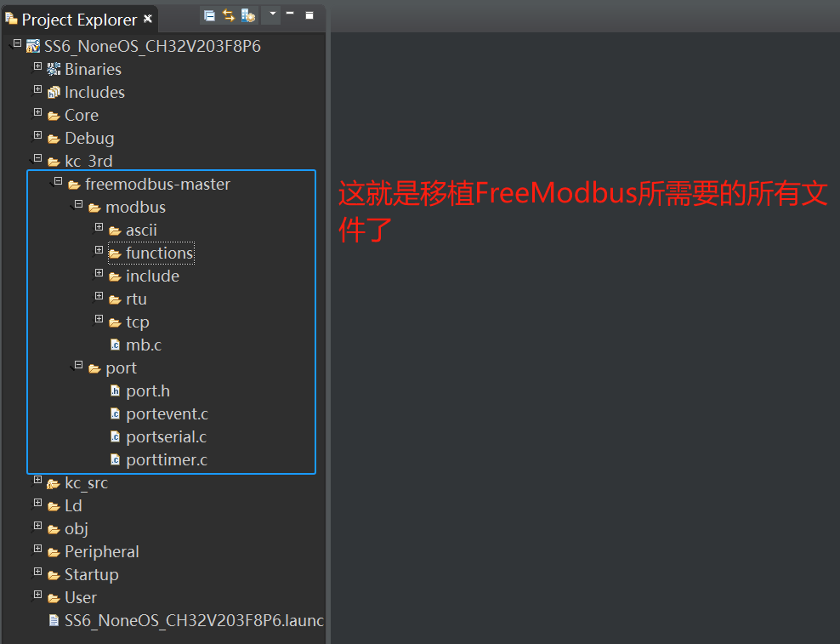Open porttimer.c in the port folder
The width and height of the screenshot is (840, 644).
click(167, 459)
